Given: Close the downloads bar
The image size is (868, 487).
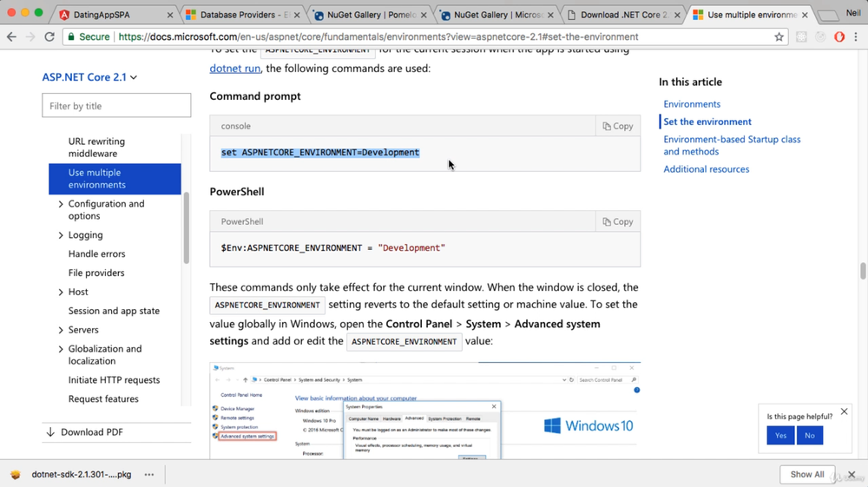Looking at the screenshot, I should click(852, 474).
